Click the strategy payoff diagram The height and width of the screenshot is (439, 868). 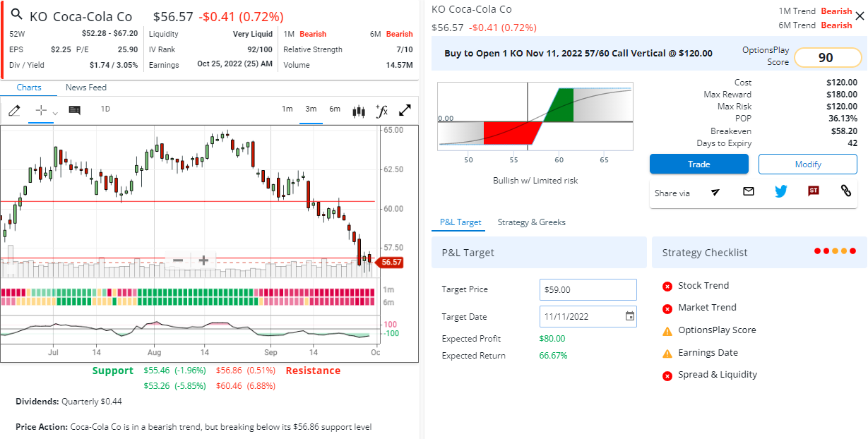(x=535, y=116)
